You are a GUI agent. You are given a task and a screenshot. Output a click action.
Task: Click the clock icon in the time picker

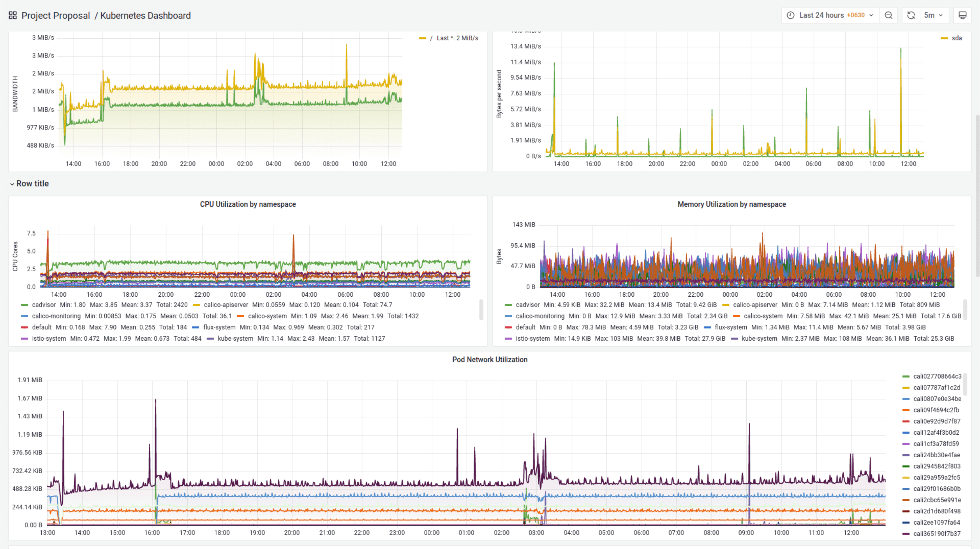pyautogui.click(x=791, y=15)
